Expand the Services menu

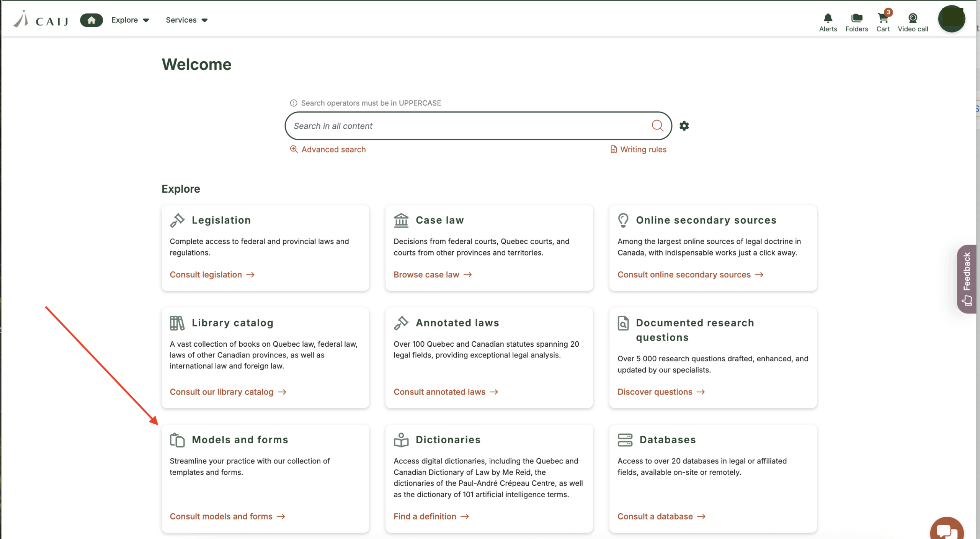[186, 20]
